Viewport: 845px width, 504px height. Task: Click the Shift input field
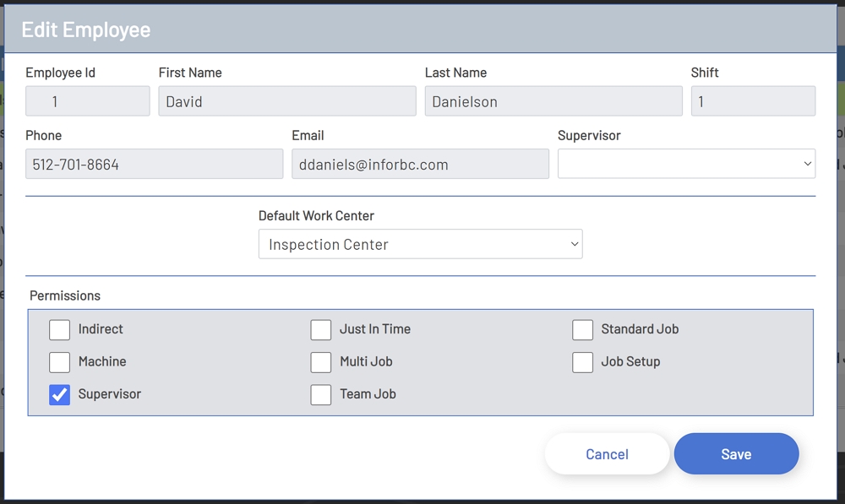[x=753, y=101]
